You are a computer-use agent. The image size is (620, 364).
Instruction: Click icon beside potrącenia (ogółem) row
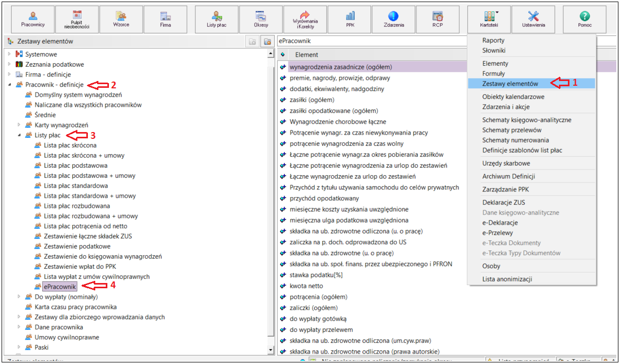283,297
